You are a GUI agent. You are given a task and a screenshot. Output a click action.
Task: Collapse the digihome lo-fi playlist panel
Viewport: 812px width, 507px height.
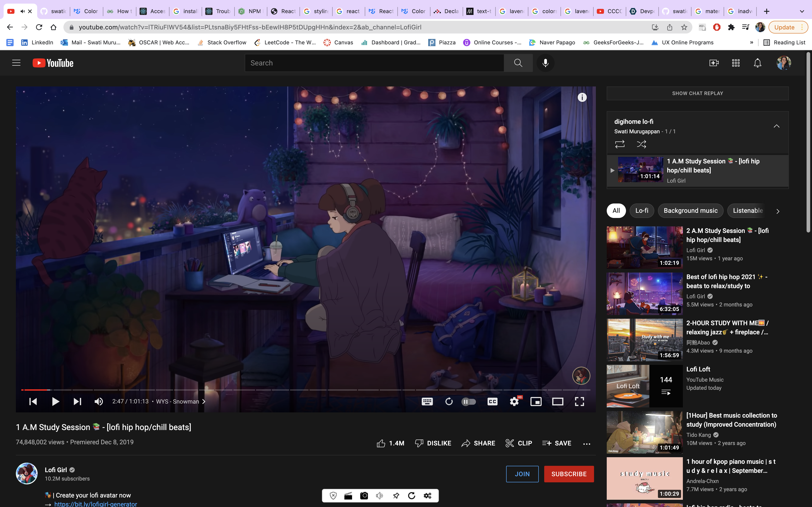click(x=776, y=126)
